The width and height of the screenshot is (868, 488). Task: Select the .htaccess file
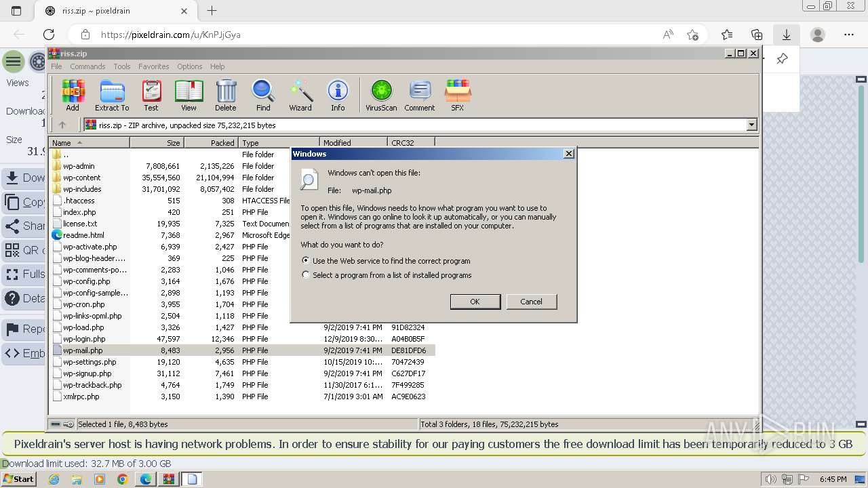(x=79, y=201)
